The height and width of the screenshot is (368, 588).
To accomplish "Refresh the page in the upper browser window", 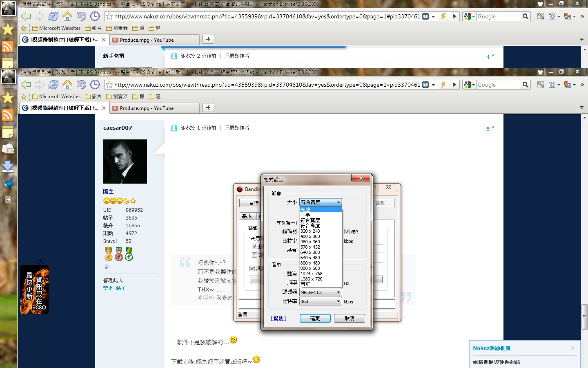I will click(x=53, y=16).
